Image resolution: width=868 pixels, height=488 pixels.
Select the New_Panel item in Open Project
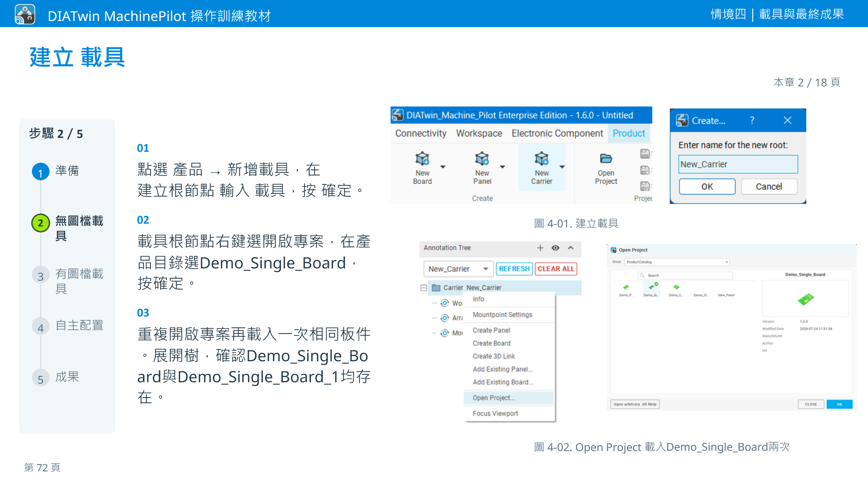(726, 295)
